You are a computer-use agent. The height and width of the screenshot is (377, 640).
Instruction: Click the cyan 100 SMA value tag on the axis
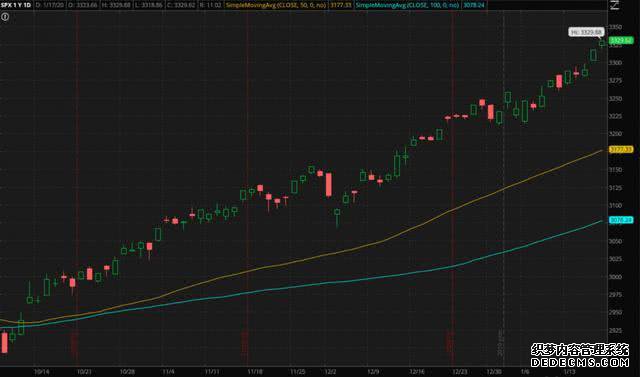[x=621, y=220]
